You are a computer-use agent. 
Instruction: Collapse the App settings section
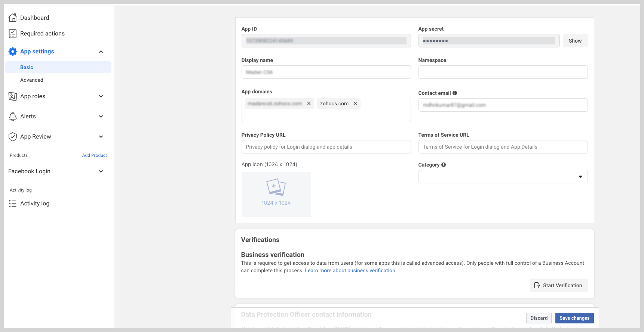tap(101, 52)
